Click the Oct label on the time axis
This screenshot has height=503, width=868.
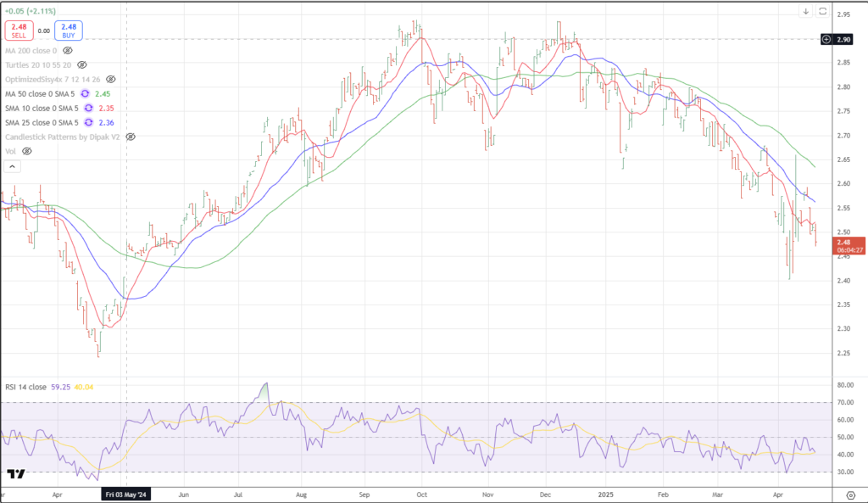pyautogui.click(x=422, y=495)
